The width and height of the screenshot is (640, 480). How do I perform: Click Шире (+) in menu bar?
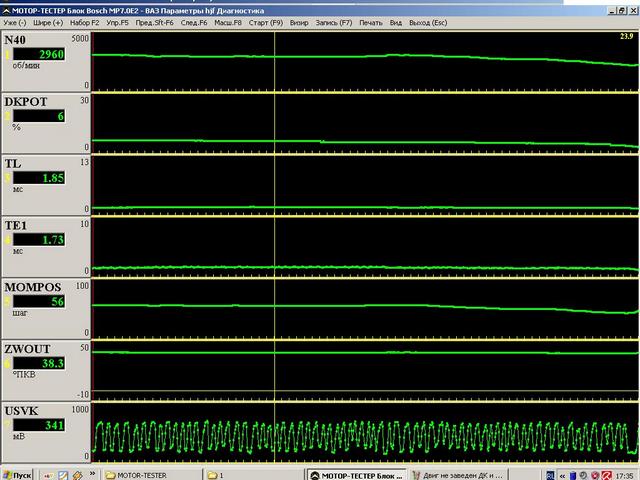[x=47, y=22]
